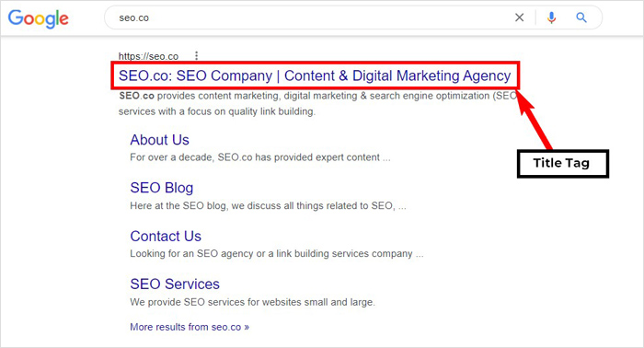The height and width of the screenshot is (348, 644).
Task: Click the Google logo
Action: pyautogui.click(x=39, y=19)
